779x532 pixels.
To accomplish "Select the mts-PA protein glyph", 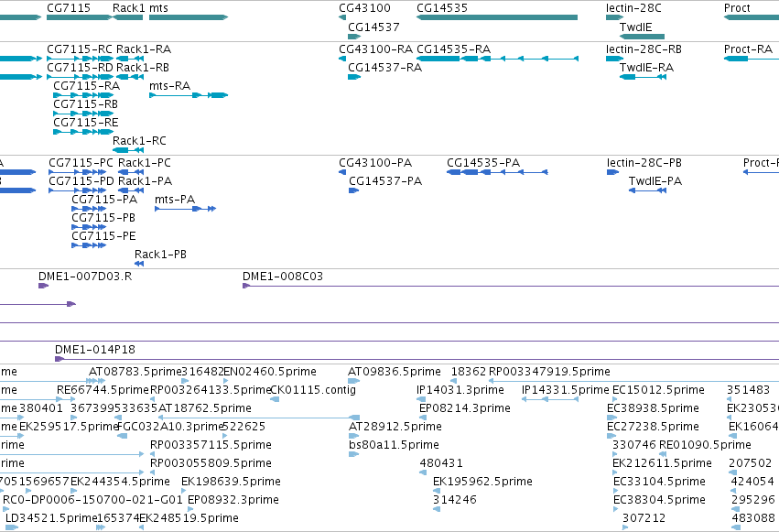I will pyautogui.click(x=185, y=209).
